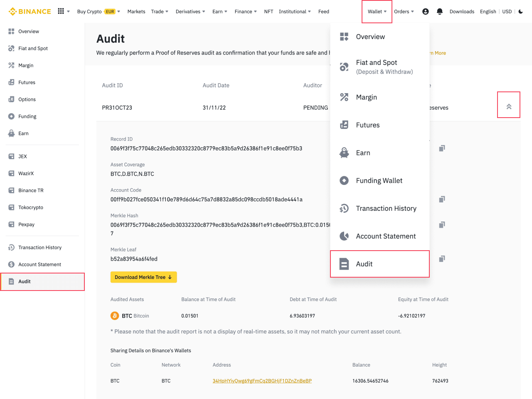Open the NFT page
The height and width of the screenshot is (399, 532).
click(268, 12)
